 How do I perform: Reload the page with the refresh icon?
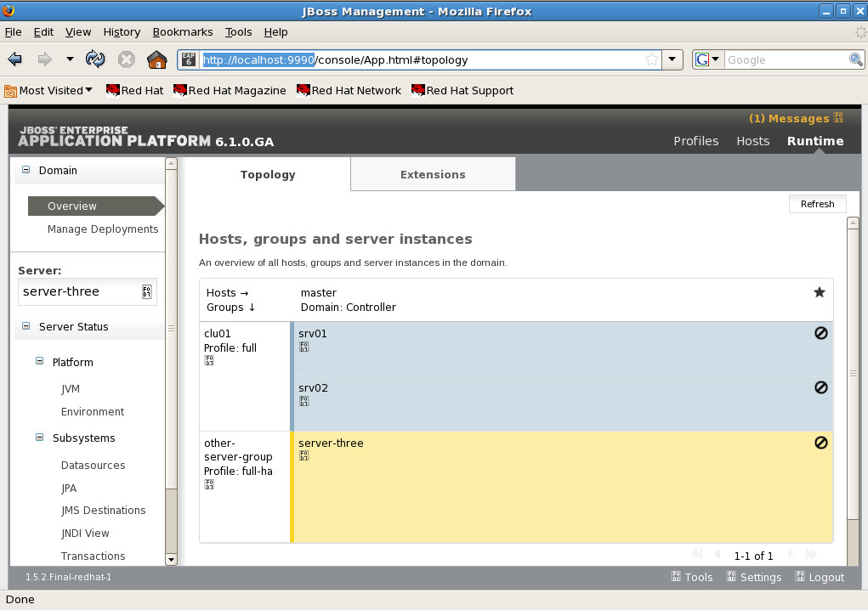coord(95,59)
